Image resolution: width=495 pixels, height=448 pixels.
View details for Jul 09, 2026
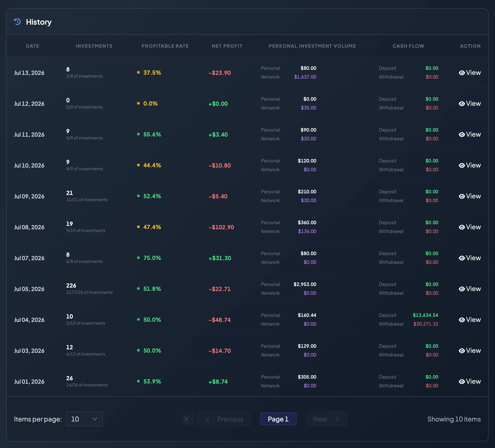[470, 196]
